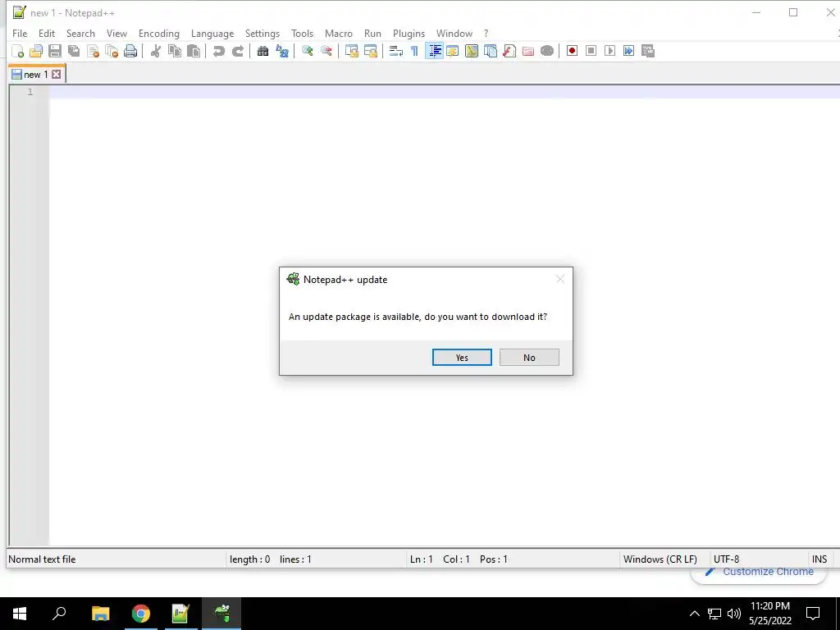840x630 pixels.
Task: Start macro recording with red dot icon
Action: tap(572, 52)
